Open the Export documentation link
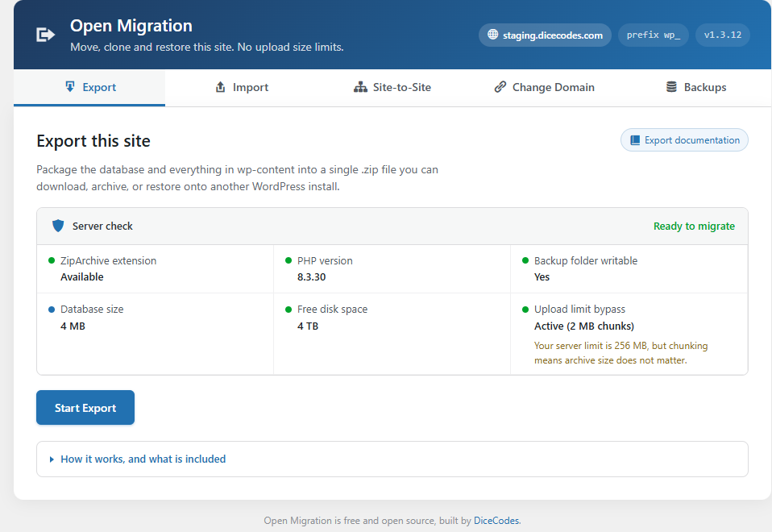 point(684,140)
